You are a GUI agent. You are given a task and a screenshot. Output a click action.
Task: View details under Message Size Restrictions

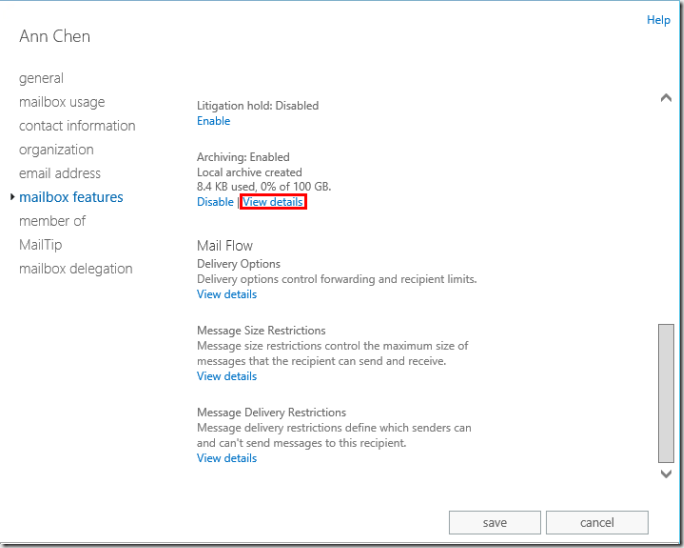point(227,377)
